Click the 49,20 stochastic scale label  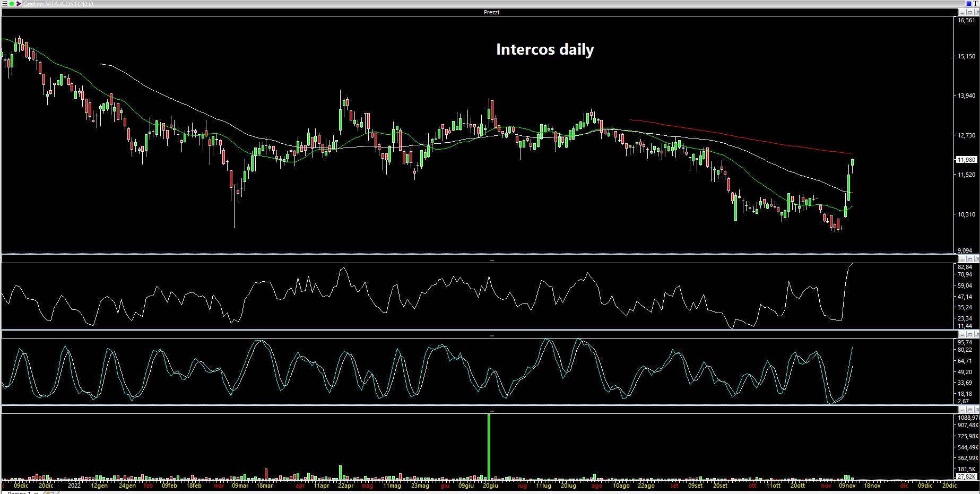[965, 372]
